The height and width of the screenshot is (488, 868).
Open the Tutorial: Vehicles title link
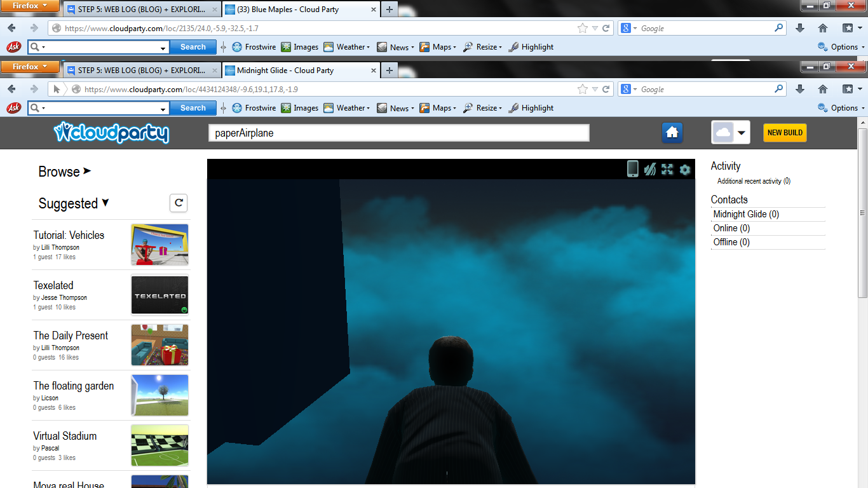coord(69,235)
